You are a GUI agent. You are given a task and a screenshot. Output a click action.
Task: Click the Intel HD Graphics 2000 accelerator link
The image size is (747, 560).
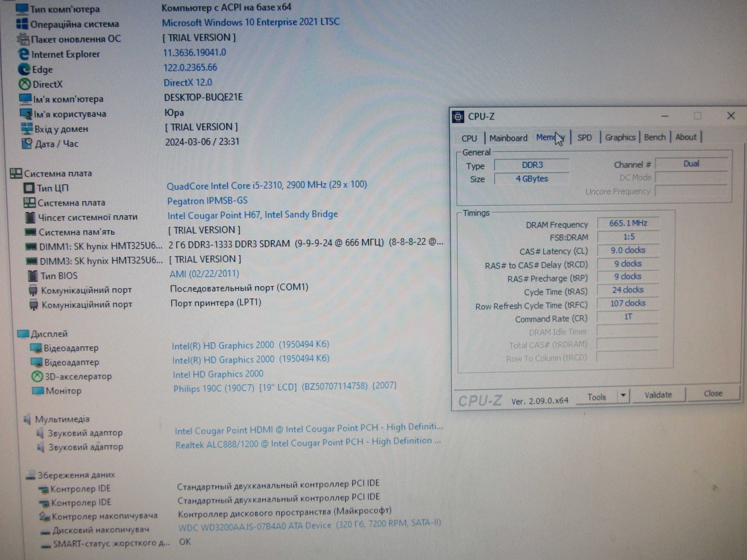click(x=218, y=374)
